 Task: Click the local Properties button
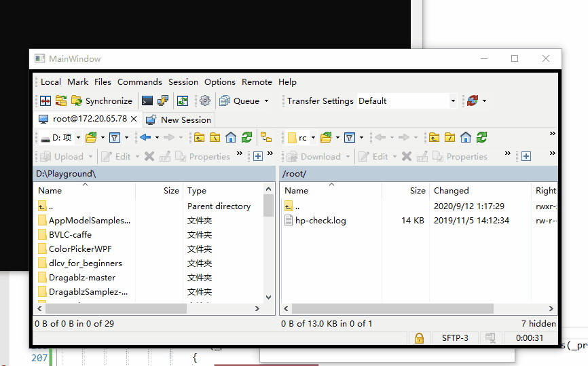coord(202,156)
